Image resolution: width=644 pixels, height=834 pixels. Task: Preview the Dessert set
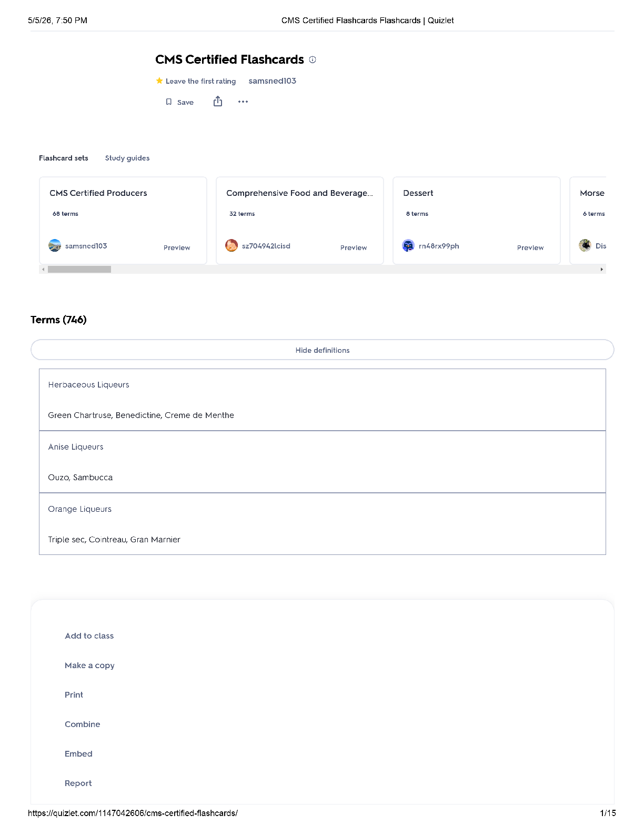tap(530, 247)
